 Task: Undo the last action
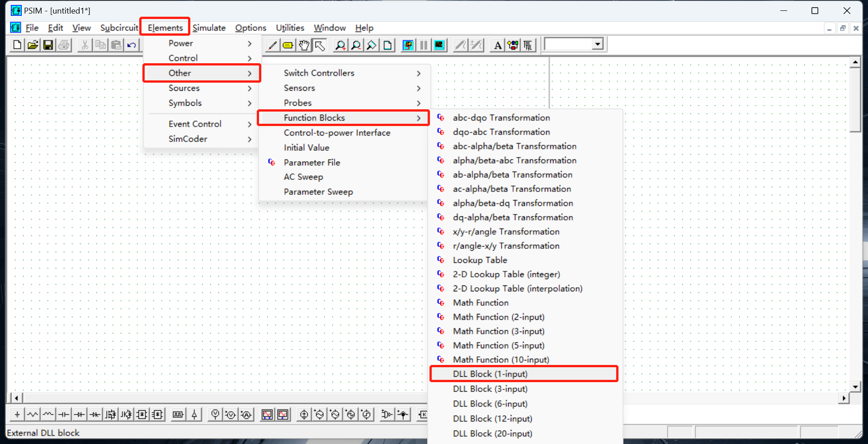pos(132,45)
